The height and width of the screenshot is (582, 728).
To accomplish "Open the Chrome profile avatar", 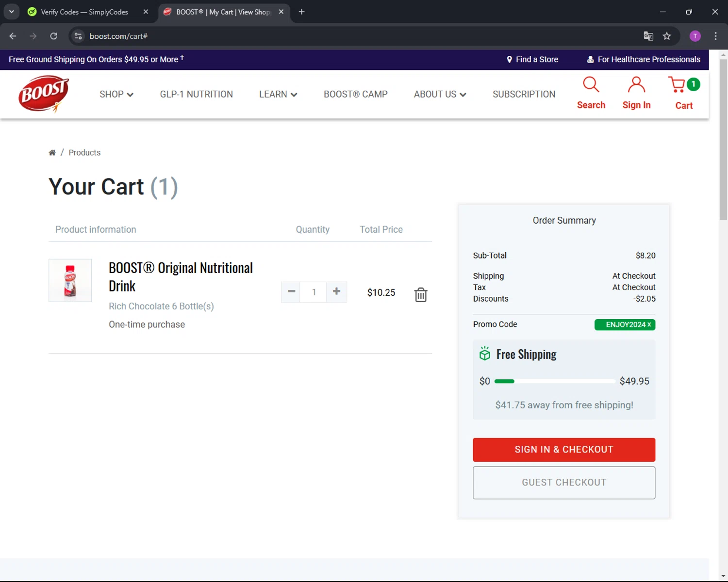I will 695,36.
